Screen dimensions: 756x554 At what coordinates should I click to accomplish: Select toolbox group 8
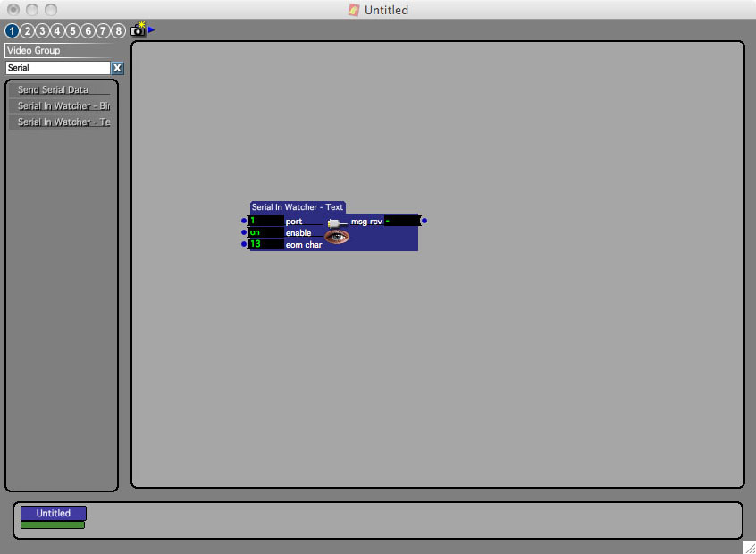point(119,31)
